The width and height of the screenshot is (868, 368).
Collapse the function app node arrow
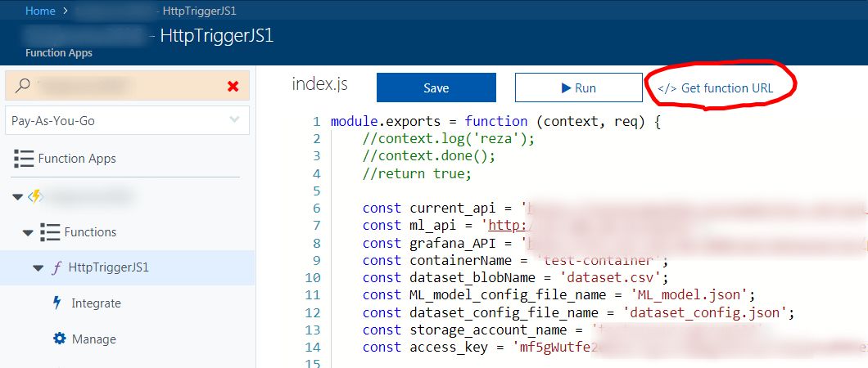[17, 197]
